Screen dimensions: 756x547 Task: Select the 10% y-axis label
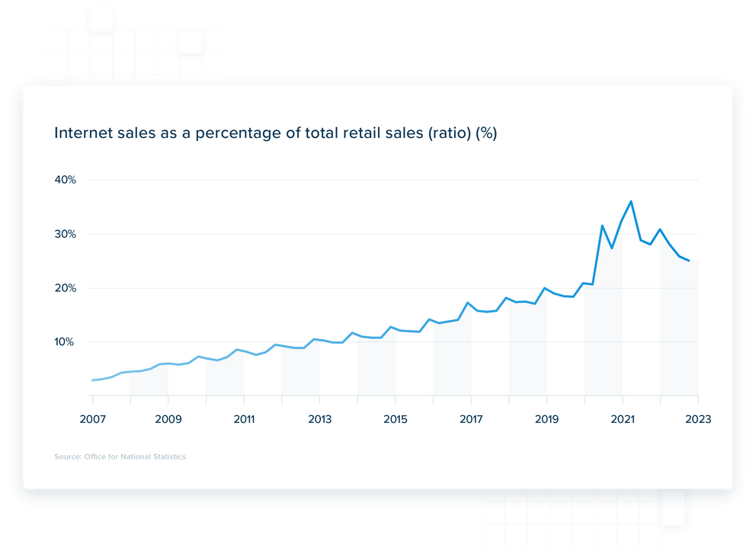[x=65, y=342]
